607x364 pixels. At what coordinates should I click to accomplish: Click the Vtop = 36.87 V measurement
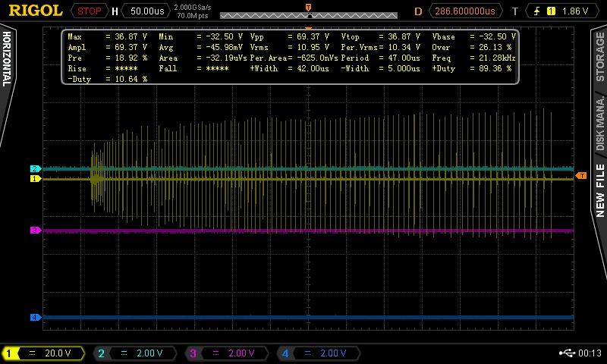381,36
